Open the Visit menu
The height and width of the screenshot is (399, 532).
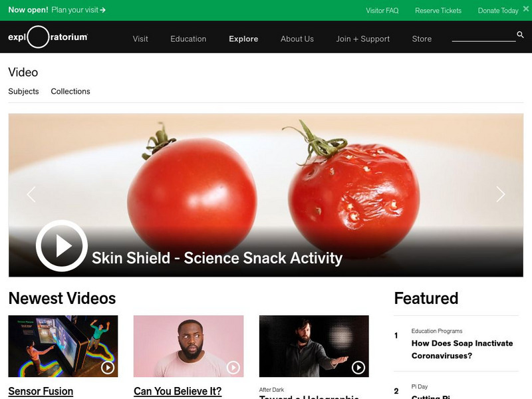click(140, 39)
